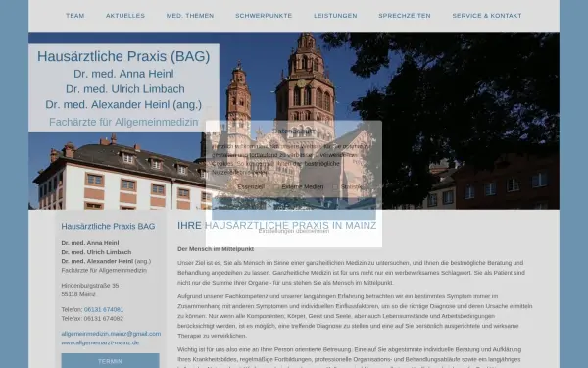Screen dimensions: 588x368
Task: Click the sidebar heading Hausärztliche Praxis BAG
Action: tap(108, 226)
